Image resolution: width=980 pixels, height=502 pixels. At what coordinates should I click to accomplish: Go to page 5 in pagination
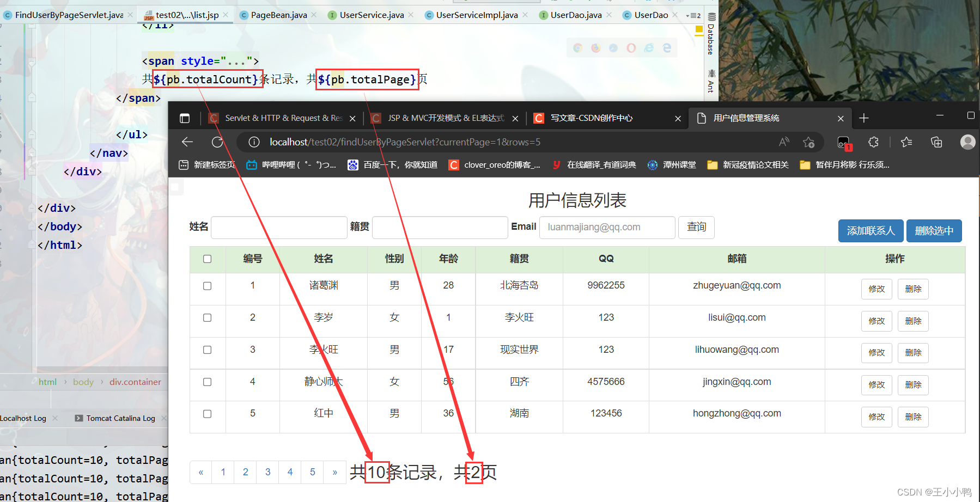[312, 472]
